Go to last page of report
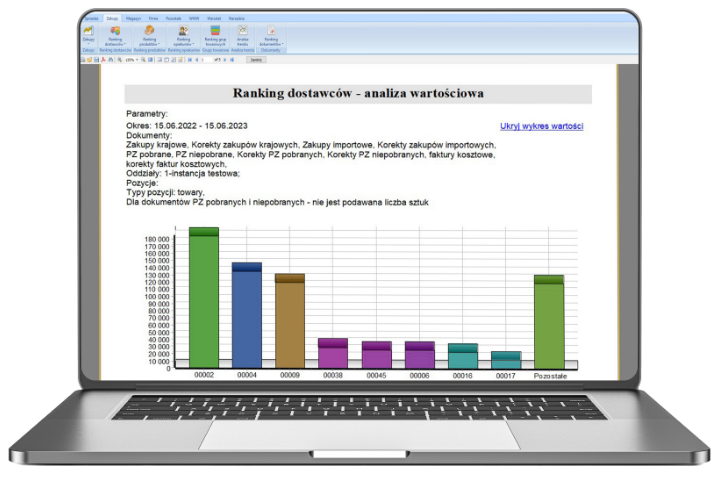Image resolution: width=719 pixels, height=479 pixels. 234,60
